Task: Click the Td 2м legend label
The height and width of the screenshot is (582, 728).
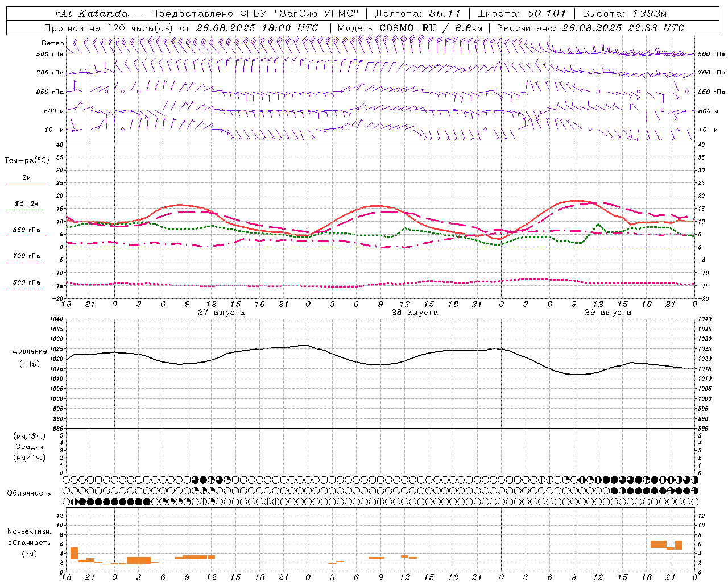Action: (26, 203)
